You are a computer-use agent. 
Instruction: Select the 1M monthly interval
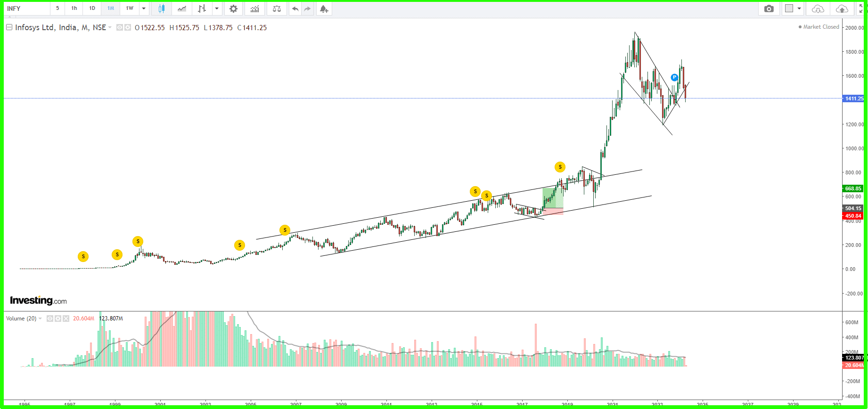[x=111, y=8]
